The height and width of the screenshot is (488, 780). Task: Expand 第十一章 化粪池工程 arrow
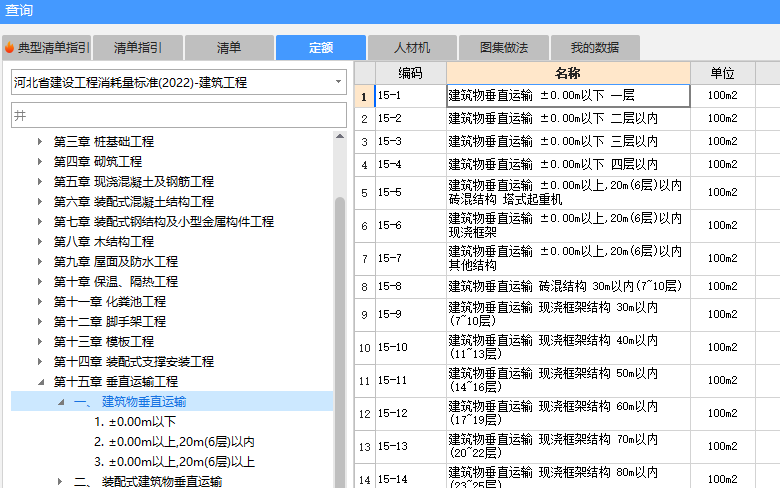(40, 301)
